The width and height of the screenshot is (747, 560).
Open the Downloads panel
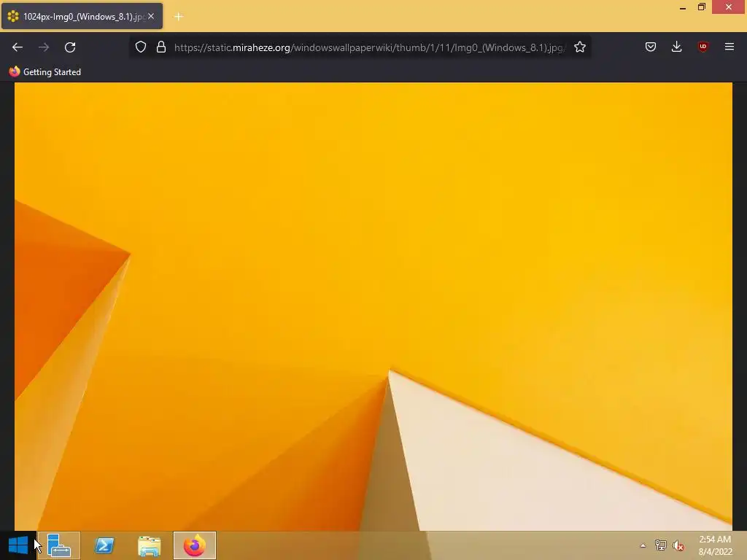tap(676, 47)
